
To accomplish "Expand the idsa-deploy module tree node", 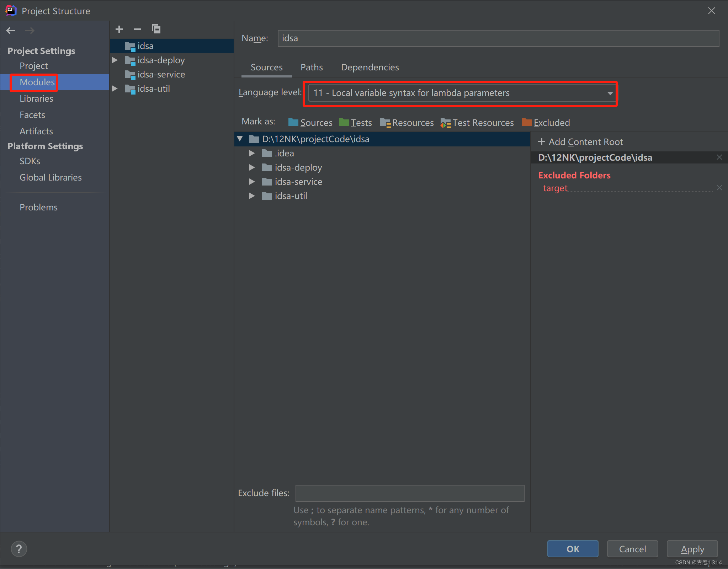I will click(115, 60).
